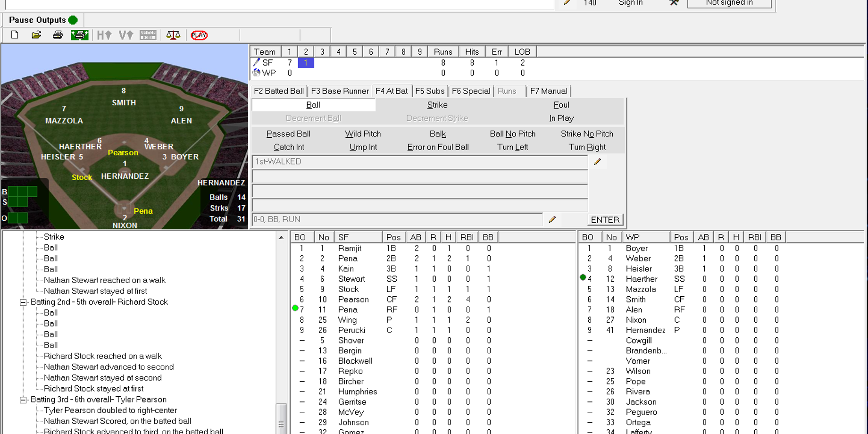The image size is (868, 434).
Task: Click the 0-0, BB, RUN summary field
Action: point(397,219)
